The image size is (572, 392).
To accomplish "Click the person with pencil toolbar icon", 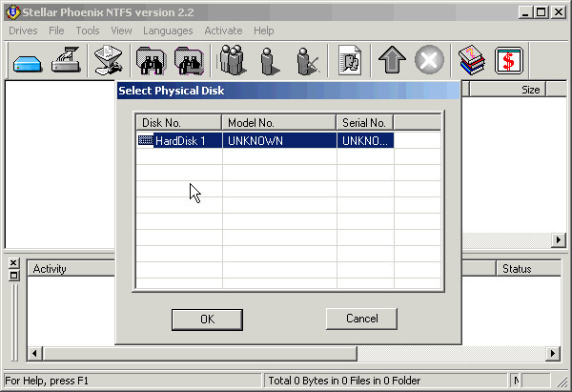I will pyautogui.click(x=307, y=61).
